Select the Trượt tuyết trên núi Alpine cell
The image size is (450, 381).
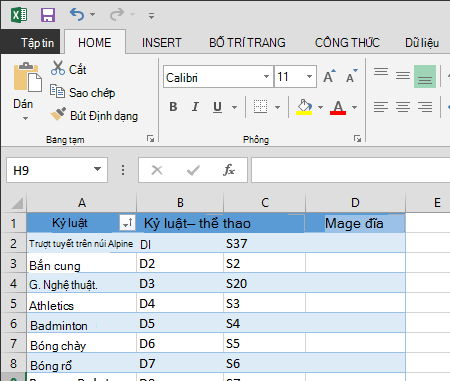coord(82,243)
